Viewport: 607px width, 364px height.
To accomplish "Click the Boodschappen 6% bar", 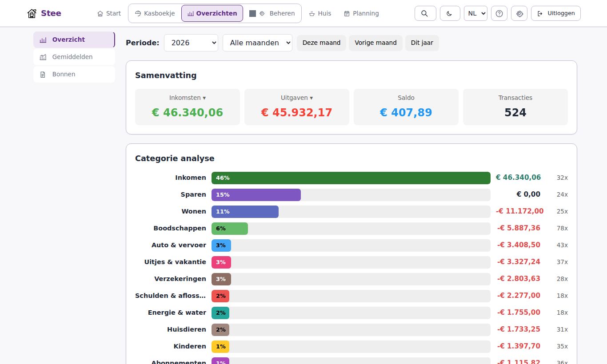I will pos(230,228).
